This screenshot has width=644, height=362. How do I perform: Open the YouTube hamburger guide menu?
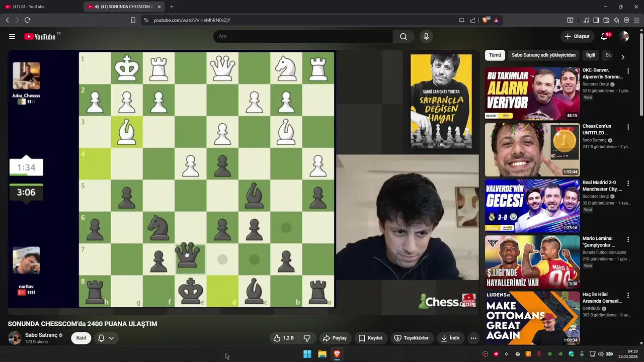[x=12, y=37]
